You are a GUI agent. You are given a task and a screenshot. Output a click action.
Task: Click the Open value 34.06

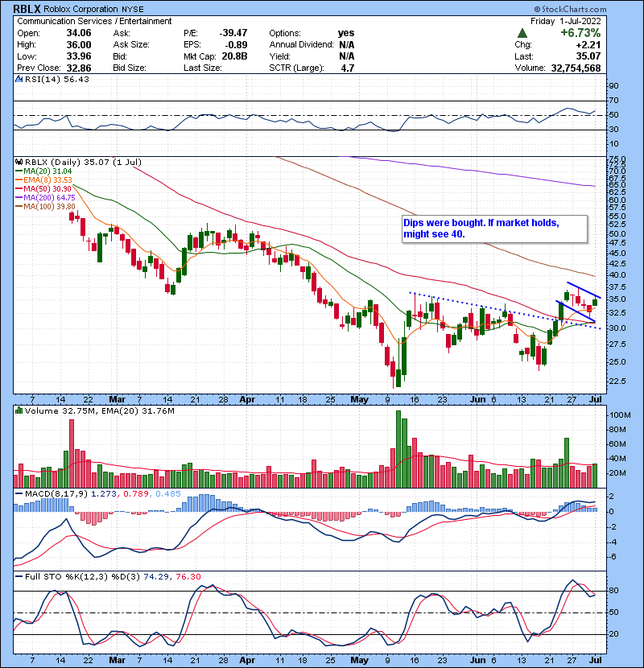79,33
